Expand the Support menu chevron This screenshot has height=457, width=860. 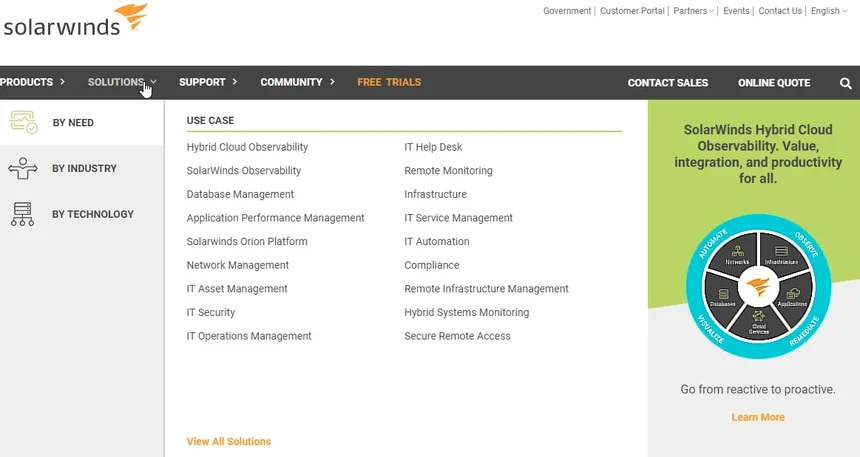coord(235,82)
